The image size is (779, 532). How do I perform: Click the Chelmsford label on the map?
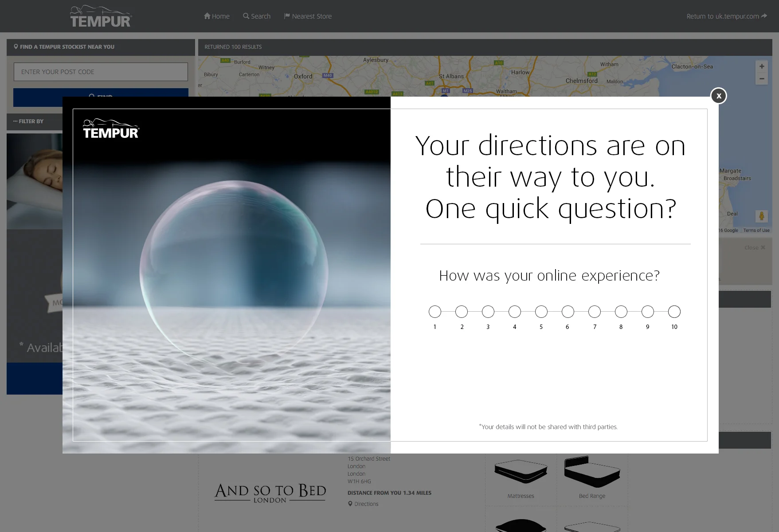point(581,81)
